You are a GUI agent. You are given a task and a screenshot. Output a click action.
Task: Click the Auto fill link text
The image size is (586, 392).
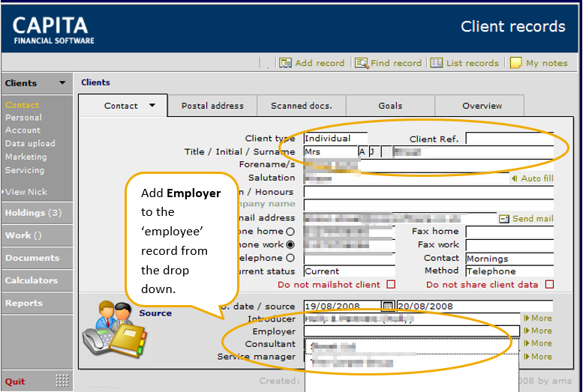pyautogui.click(x=537, y=178)
